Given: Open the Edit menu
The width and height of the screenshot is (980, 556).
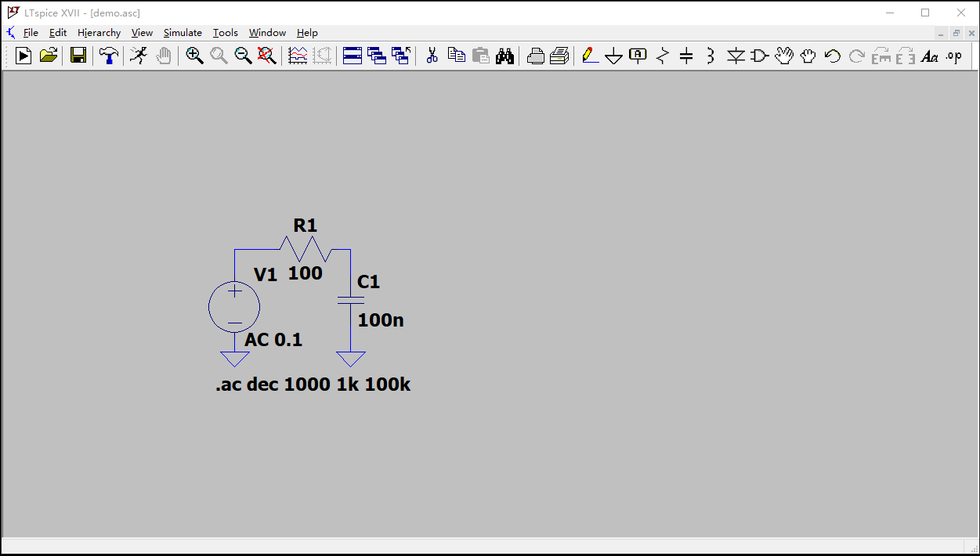Looking at the screenshot, I should point(58,33).
